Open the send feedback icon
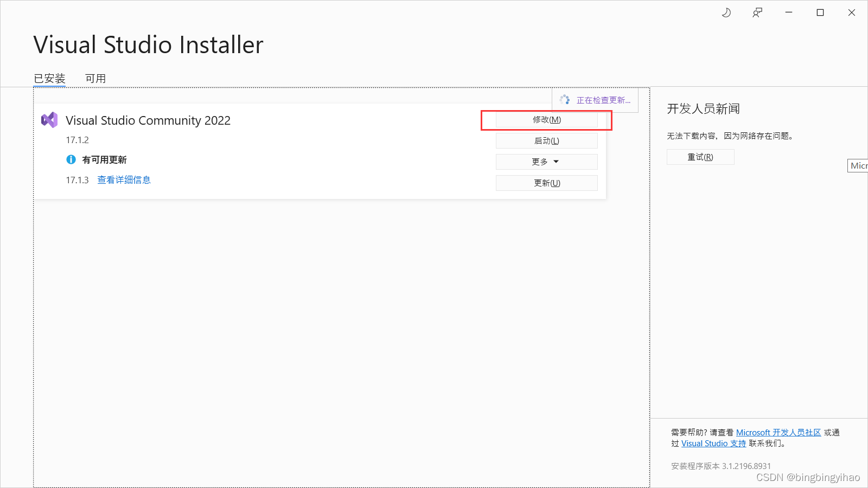The image size is (868, 488). pyautogui.click(x=757, y=12)
